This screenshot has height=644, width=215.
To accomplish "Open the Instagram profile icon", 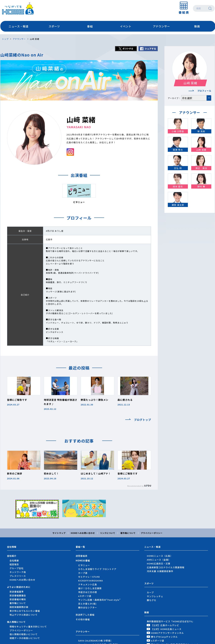I will pos(70,152).
